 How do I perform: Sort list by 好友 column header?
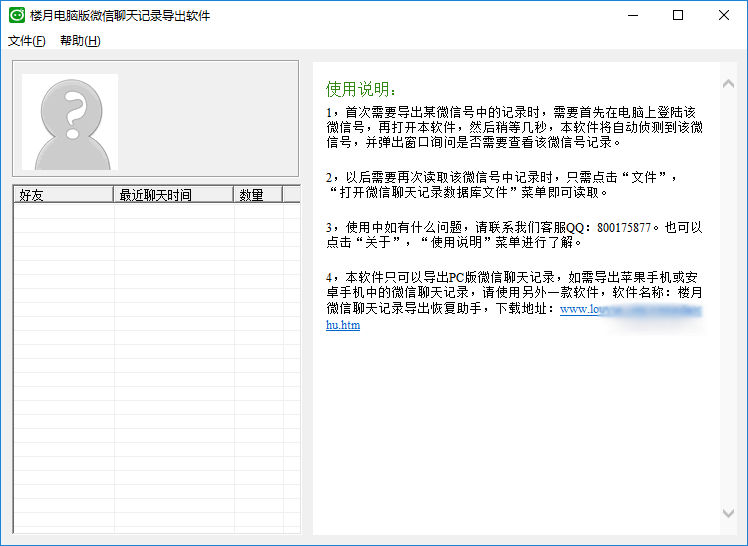[x=63, y=195]
